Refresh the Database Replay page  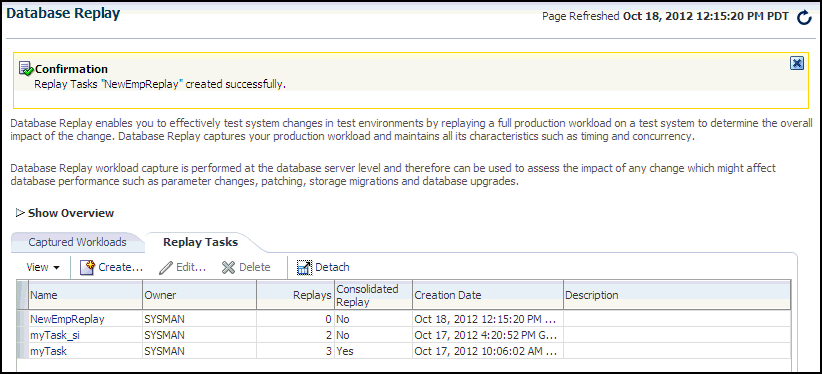pyautogui.click(x=804, y=18)
